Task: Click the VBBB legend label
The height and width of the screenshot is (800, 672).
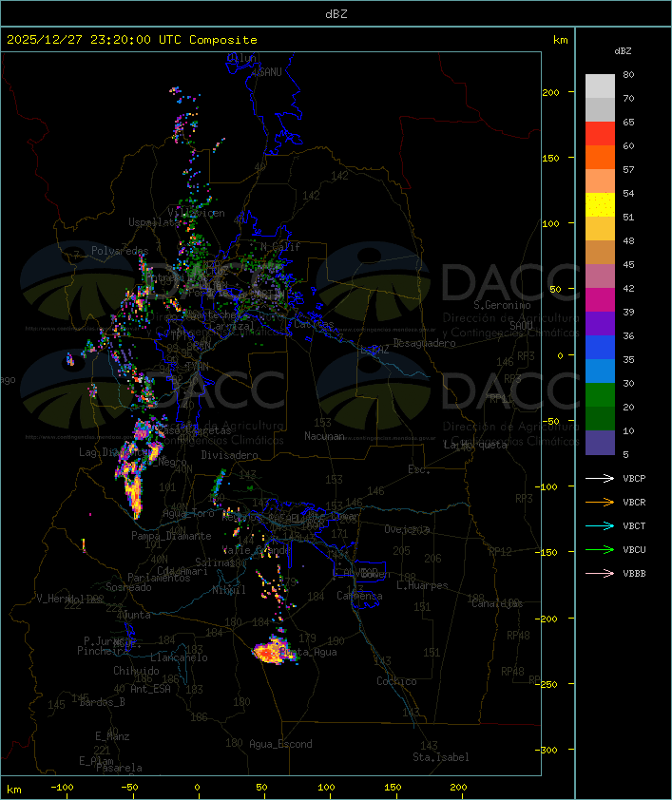Action: 634,574
